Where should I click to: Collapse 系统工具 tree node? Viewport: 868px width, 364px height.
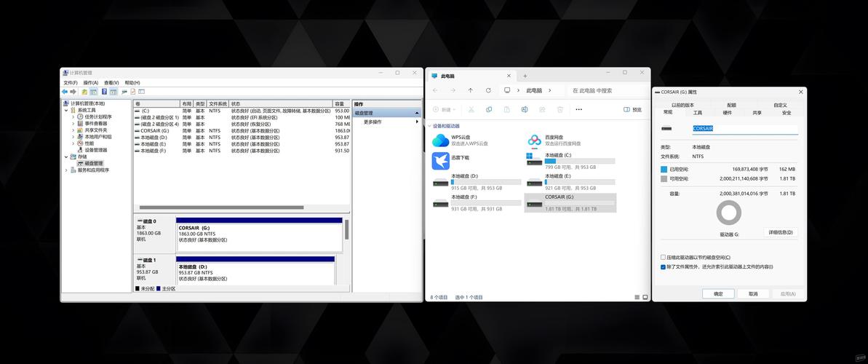pyautogui.click(x=66, y=110)
